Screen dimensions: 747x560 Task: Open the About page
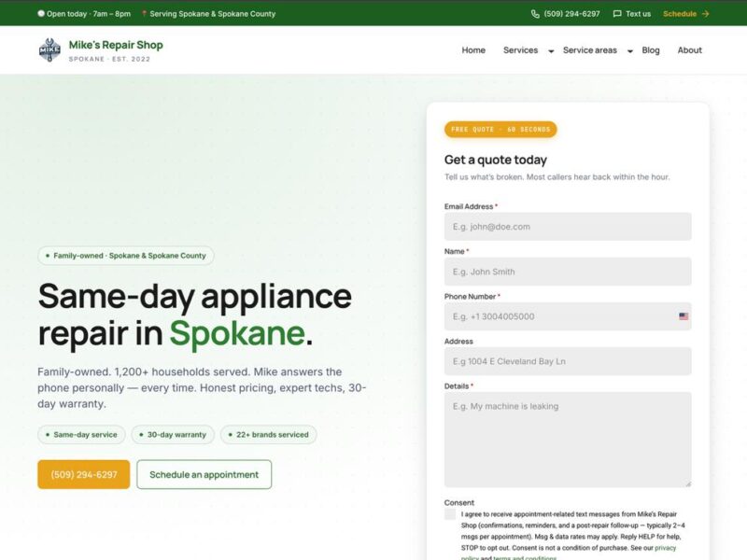coord(689,50)
